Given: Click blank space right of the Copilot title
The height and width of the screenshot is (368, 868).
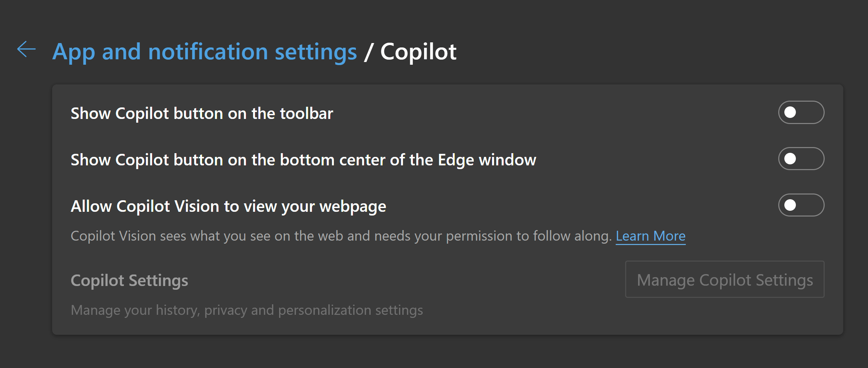Looking at the screenshot, I should click(x=643, y=52).
